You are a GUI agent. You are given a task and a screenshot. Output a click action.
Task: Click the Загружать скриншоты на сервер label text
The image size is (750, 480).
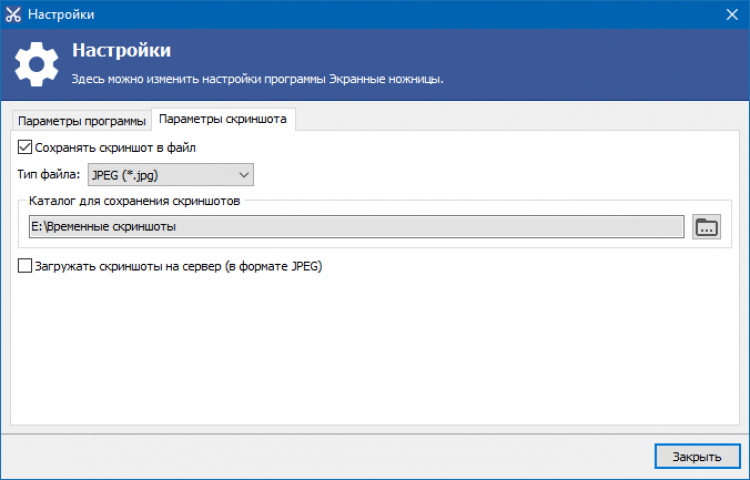pos(178,266)
